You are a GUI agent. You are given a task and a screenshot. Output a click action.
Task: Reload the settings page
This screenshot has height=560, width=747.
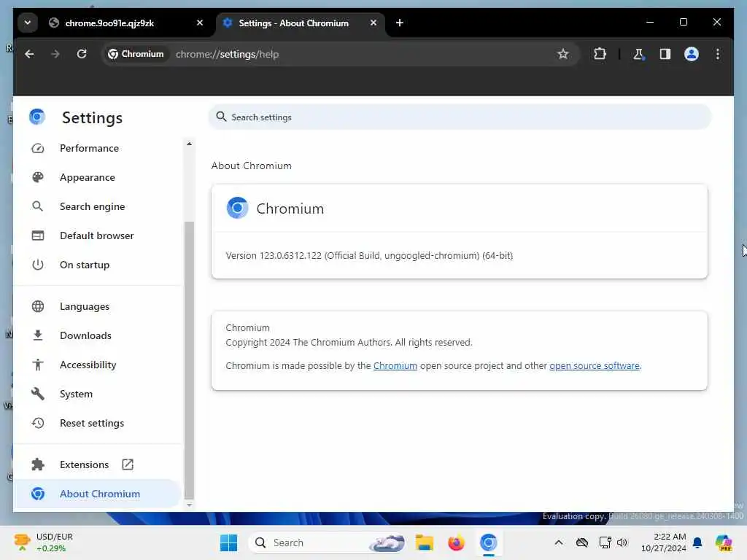(82, 54)
